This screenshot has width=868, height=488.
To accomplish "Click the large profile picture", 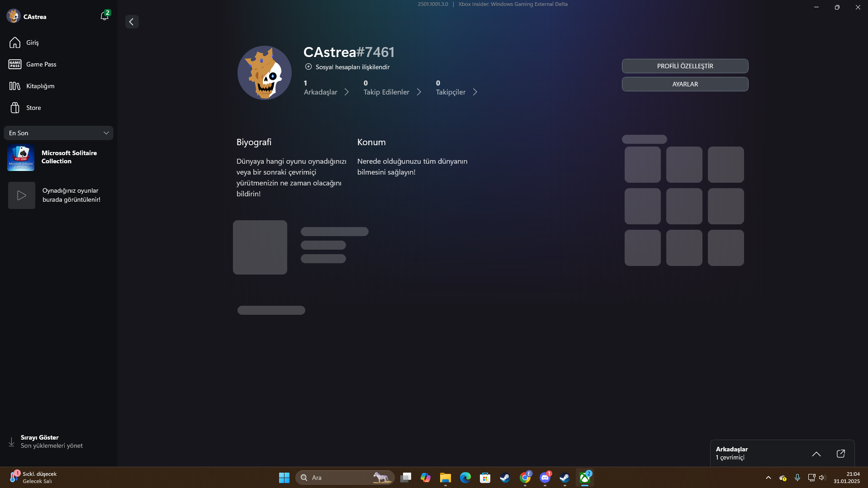I will click(x=265, y=73).
